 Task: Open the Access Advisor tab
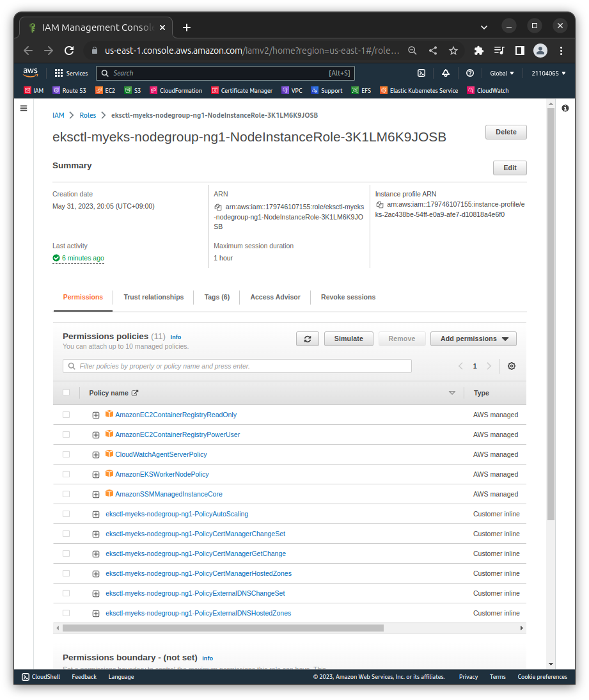click(275, 298)
